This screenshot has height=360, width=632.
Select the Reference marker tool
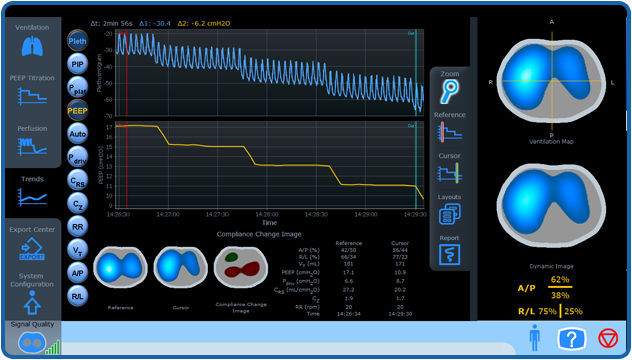449,132
